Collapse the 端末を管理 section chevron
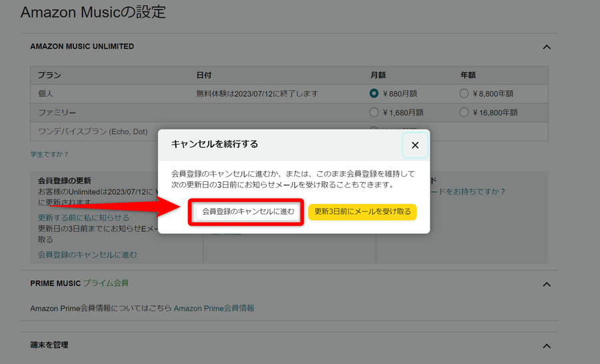The height and width of the screenshot is (364, 600). point(547,346)
